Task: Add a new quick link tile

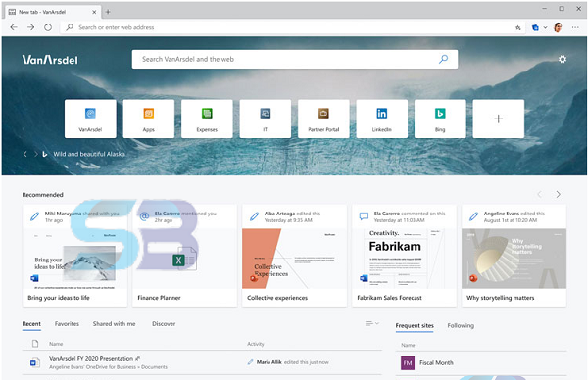Action: 499,119
